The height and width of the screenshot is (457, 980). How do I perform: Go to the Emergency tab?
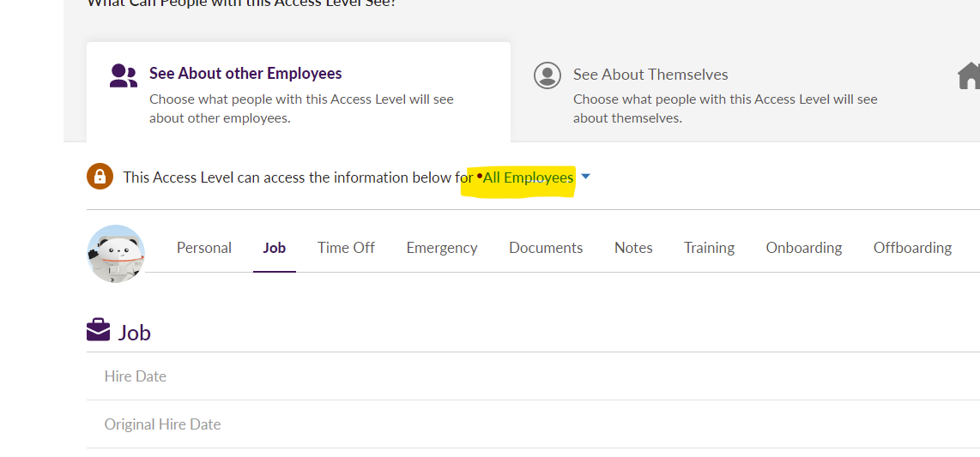[442, 248]
